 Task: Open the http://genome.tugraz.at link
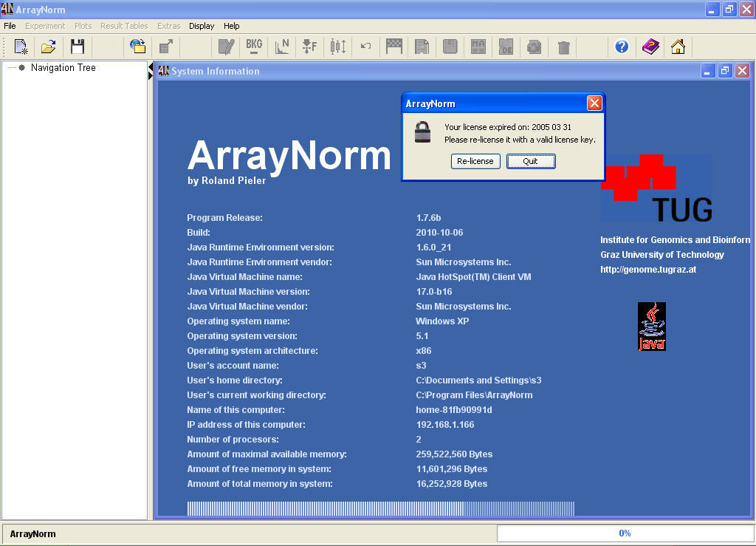[648, 270]
